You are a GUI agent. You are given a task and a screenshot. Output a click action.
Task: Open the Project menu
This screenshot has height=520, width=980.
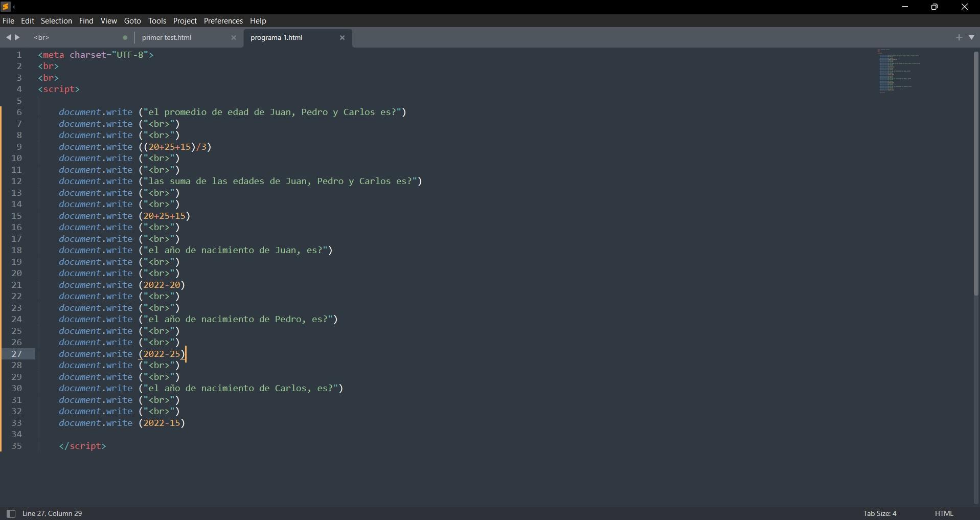[185, 21]
